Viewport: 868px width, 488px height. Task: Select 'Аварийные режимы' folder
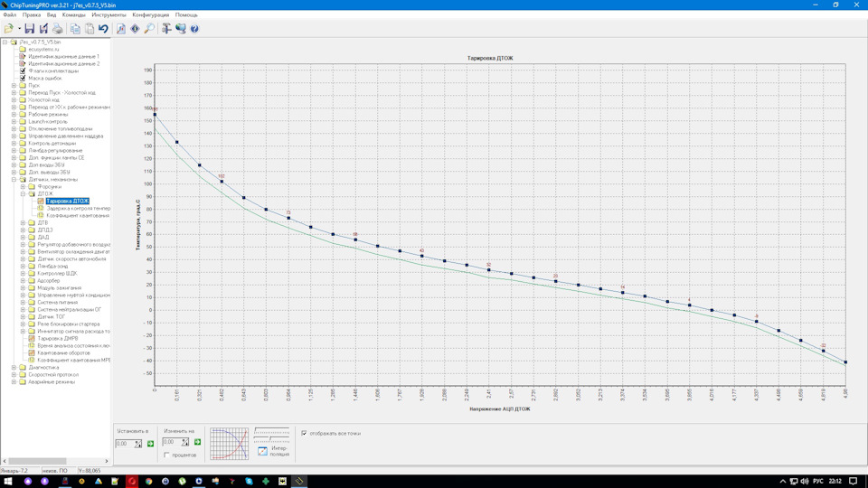52,381
